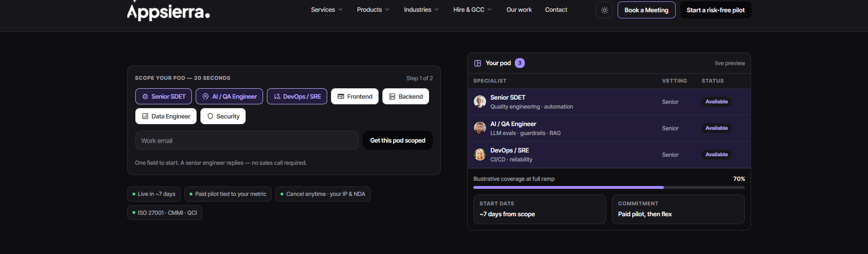Expand the Hire & GCC menu
The height and width of the screenshot is (254, 868).
[472, 10]
